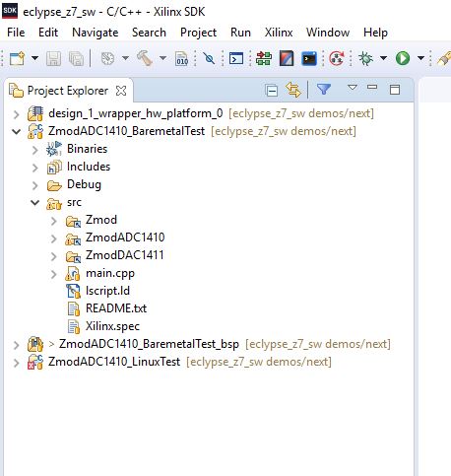The width and height of the screenshot is (451, 476).
Task: Click the Save All toolbar icon
Action: point(76,59)
